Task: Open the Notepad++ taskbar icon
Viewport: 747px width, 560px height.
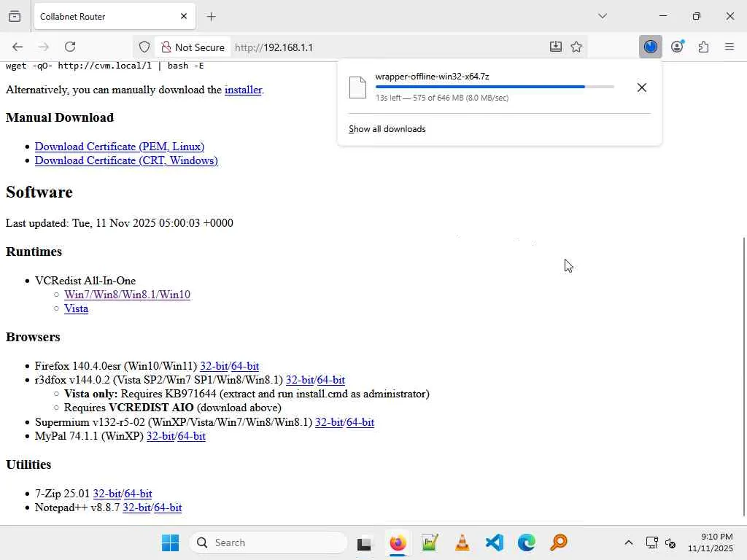Action: point(430,542)
